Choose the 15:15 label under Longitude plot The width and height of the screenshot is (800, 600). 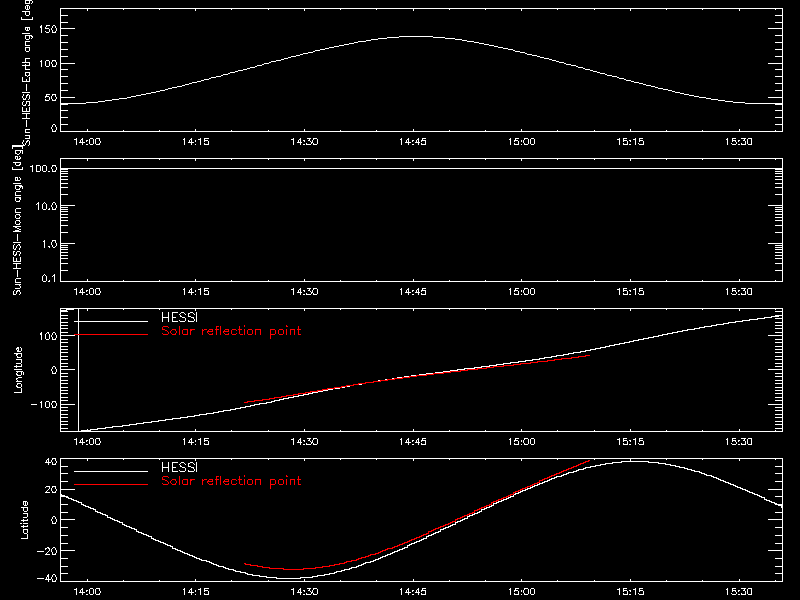pos(630,442)
